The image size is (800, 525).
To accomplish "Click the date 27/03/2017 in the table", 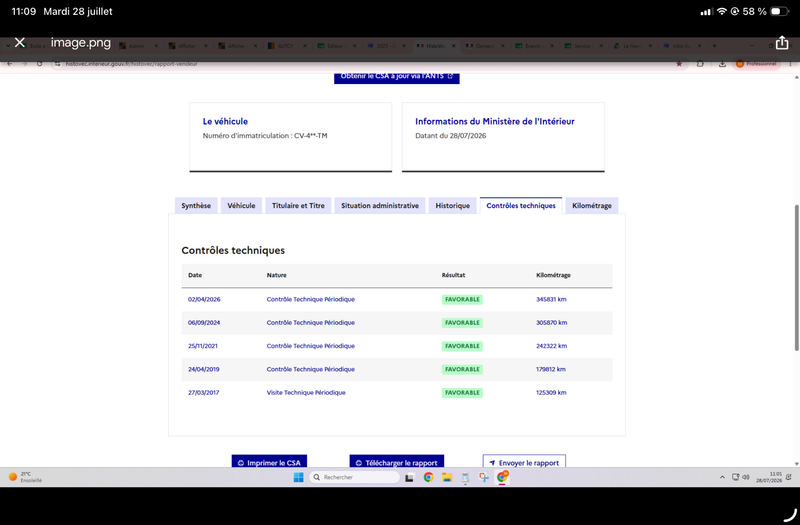I will click(204, 393).
